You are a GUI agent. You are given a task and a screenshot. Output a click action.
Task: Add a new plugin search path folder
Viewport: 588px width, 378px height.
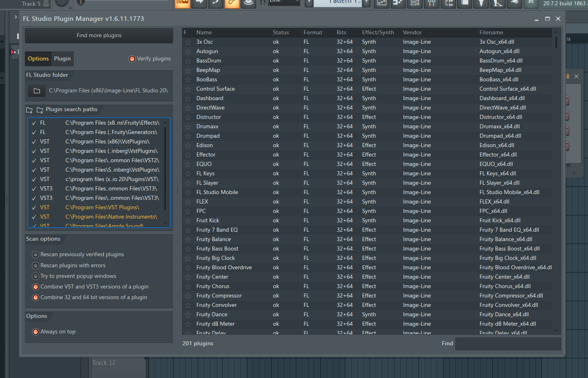29,110
